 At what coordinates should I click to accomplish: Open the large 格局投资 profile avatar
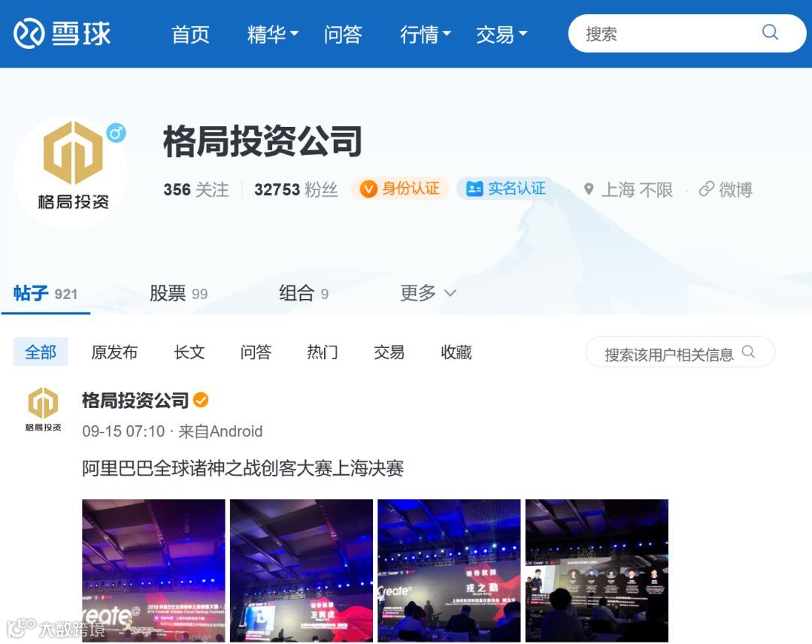[71, 172]
